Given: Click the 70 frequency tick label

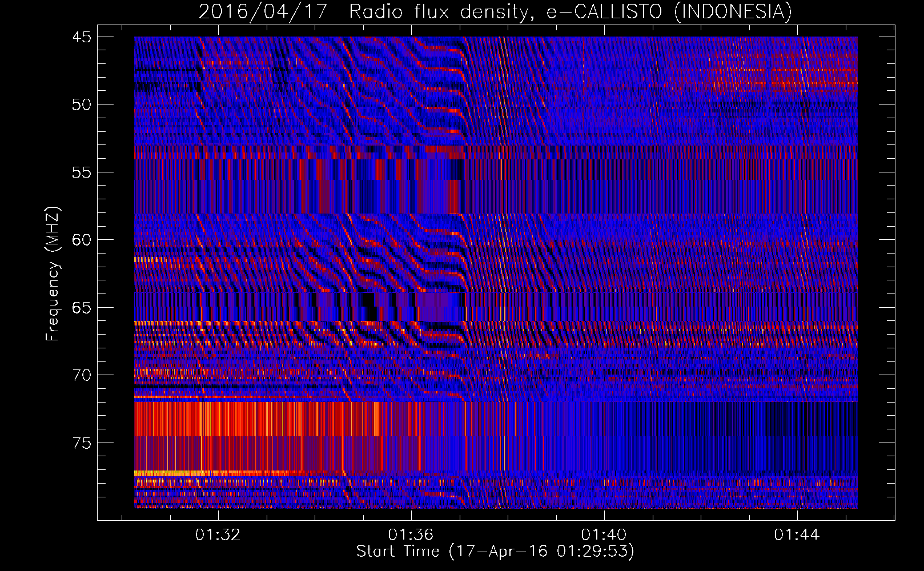Looking at the screenshot, I should click(x=82, y=375).
